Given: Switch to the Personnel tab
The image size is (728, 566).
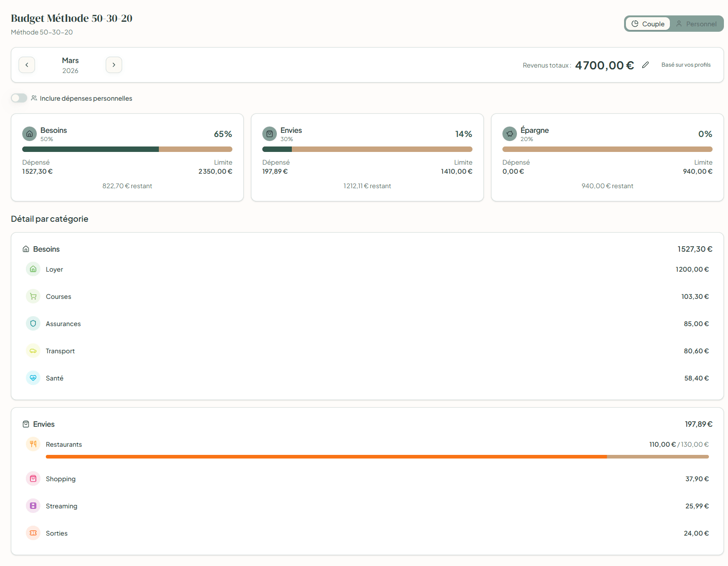Looking at the screenshot, I should pyautogui.click(x=696, y=24).
